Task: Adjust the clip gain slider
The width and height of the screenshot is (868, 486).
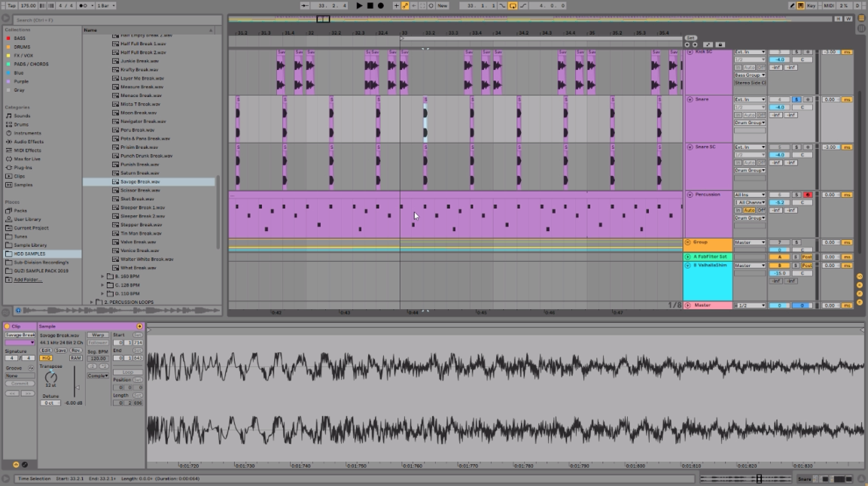Action: 75,383
